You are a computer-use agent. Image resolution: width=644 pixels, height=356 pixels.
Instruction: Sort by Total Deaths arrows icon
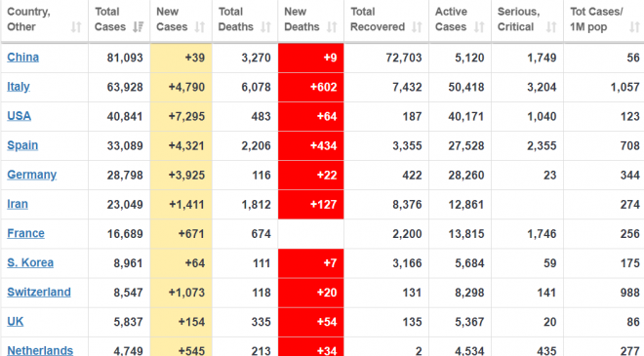(265, 27)
